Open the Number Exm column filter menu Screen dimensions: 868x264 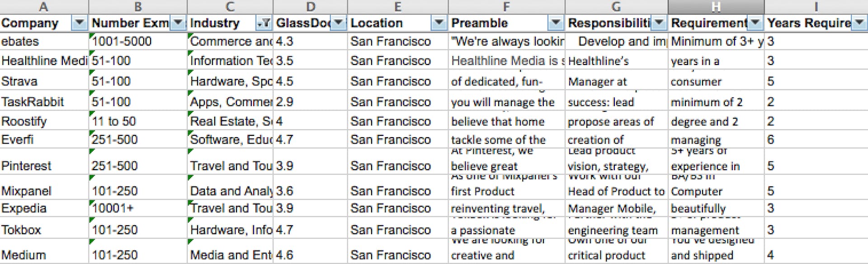(178, 23)
